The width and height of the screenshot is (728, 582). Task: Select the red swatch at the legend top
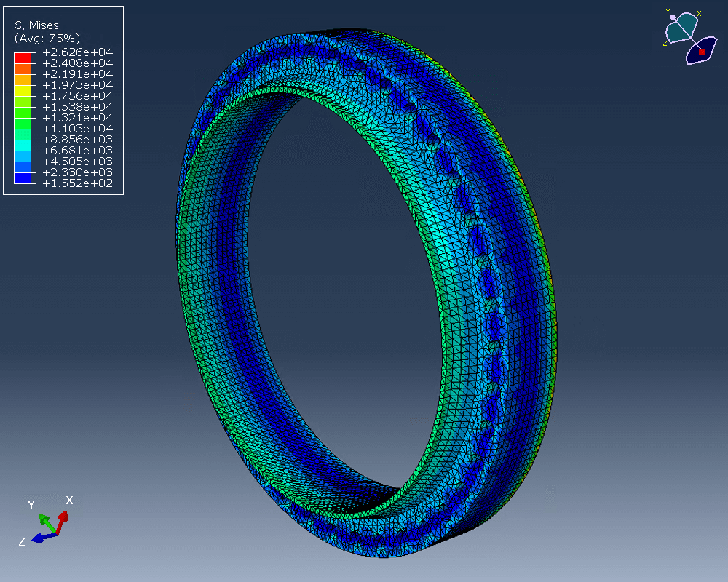click(x=23, y=58)
